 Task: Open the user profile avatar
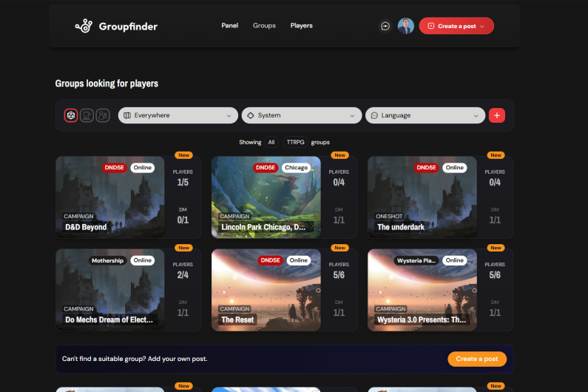pos(406,26)
